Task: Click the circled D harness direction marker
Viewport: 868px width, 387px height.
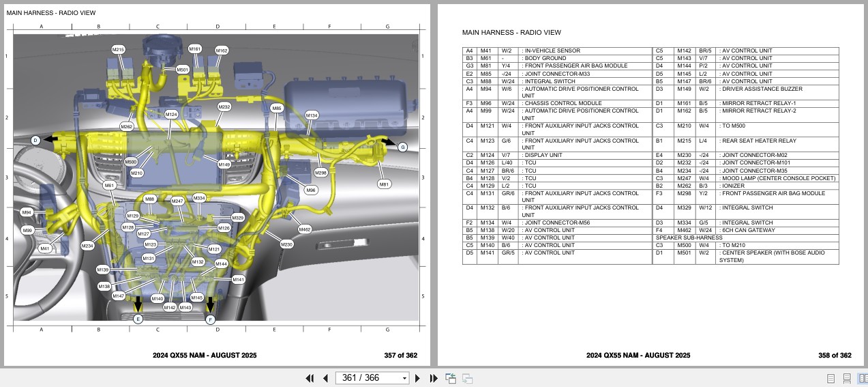Action: tap(35, 141)
